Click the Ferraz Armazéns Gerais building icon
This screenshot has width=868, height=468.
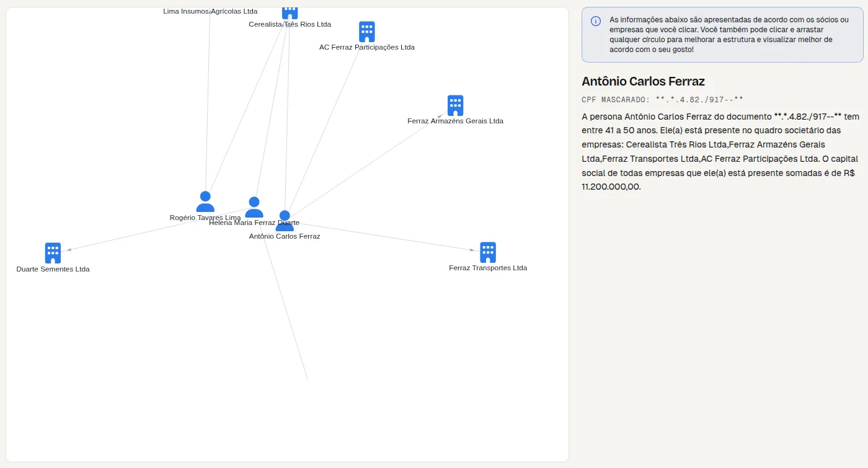(x=456, y=105)
